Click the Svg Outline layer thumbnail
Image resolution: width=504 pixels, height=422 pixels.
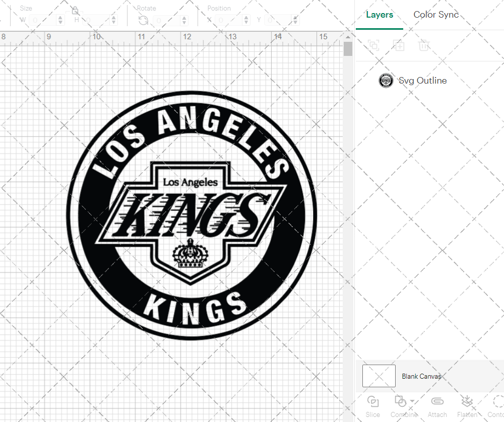click(386, 81)
